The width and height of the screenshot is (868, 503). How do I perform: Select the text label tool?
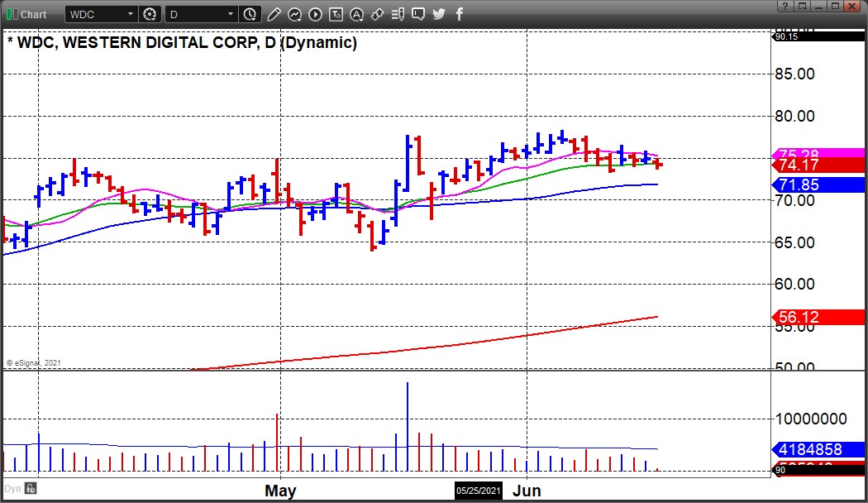click(x=336, y=14)
